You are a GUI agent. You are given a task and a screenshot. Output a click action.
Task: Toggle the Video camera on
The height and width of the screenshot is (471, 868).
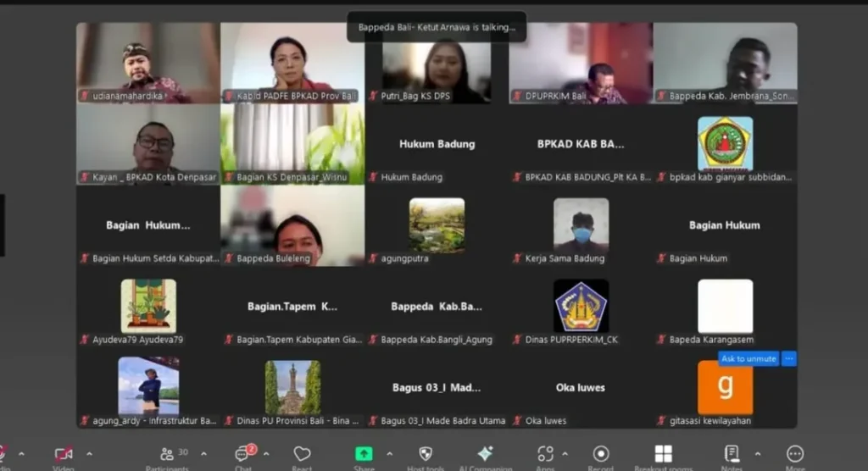click(x=63, y=455)
